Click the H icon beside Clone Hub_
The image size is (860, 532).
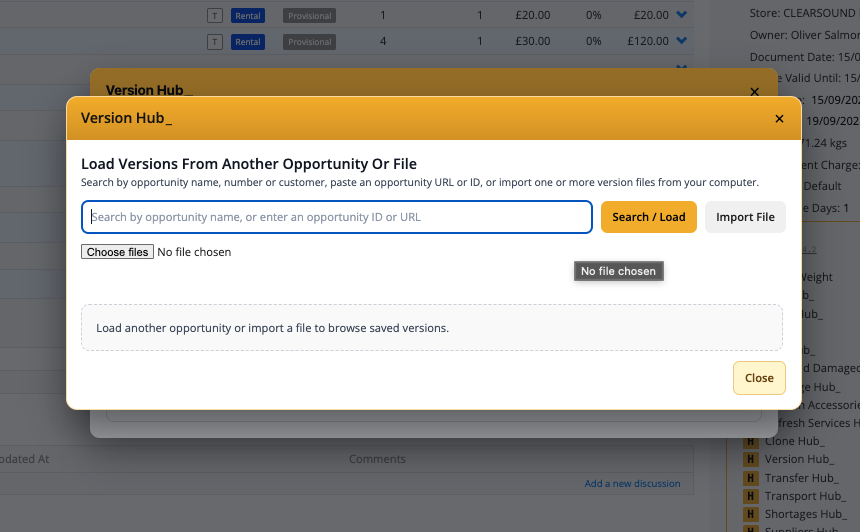point(750,441)
